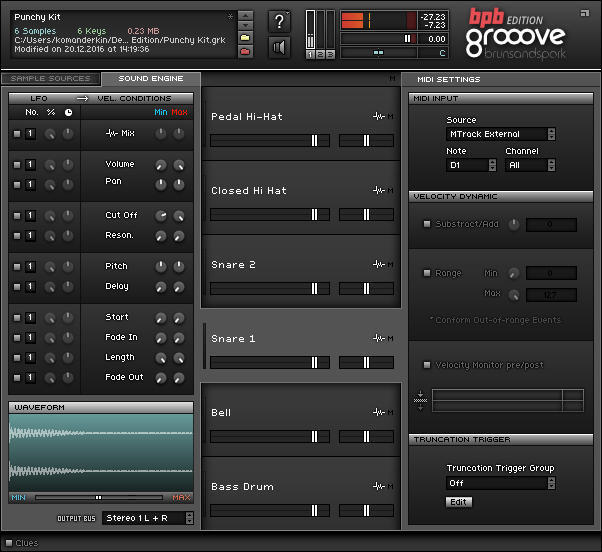Open the help question mark button
The width and height of the screenshot is (602, 552).
[279, 21]
